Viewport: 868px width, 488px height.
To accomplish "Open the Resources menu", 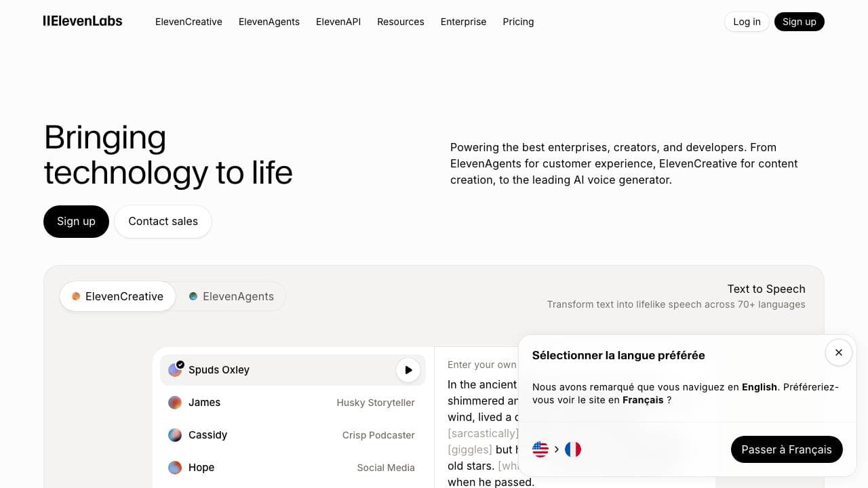I will (400, 22).
